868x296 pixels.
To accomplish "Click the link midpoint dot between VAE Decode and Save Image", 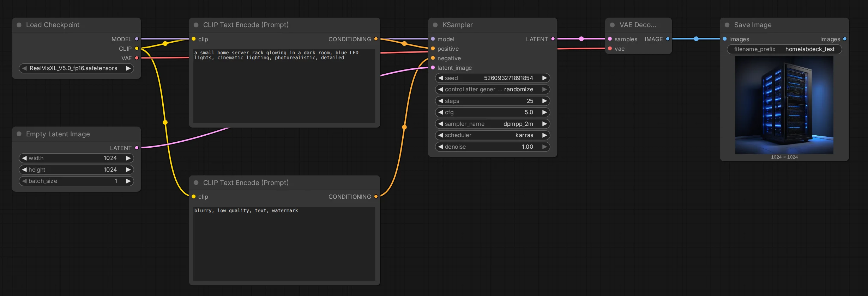I will [696, 39].
